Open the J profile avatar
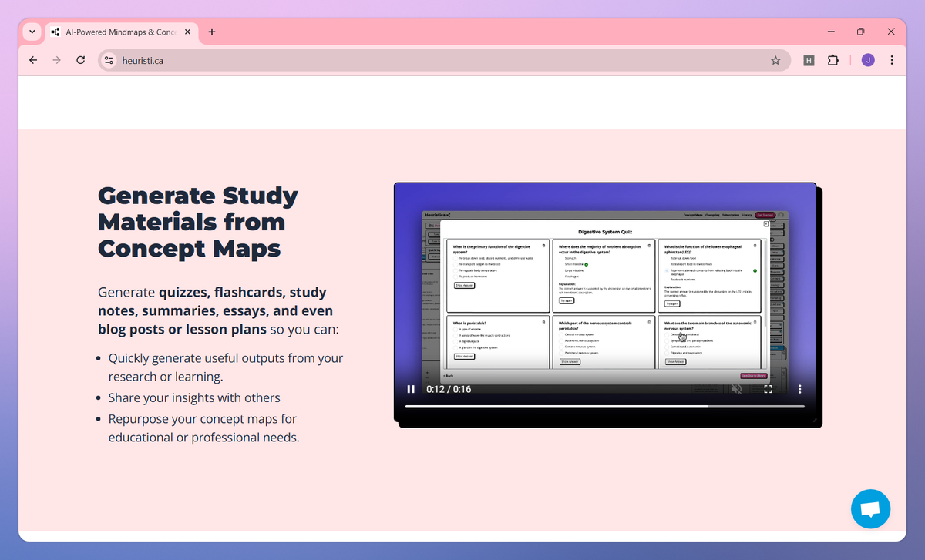The height and width of the screenshot is (560, 925). (868, 60)
